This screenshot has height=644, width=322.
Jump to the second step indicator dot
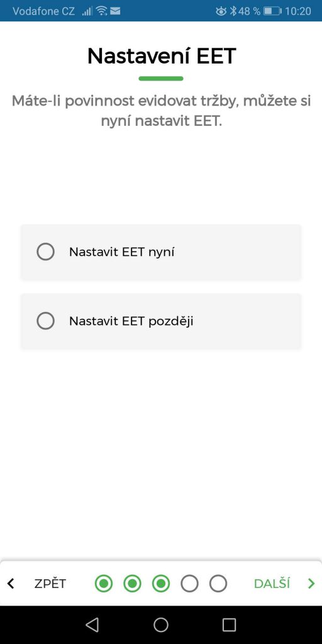(x=132, y=583)
